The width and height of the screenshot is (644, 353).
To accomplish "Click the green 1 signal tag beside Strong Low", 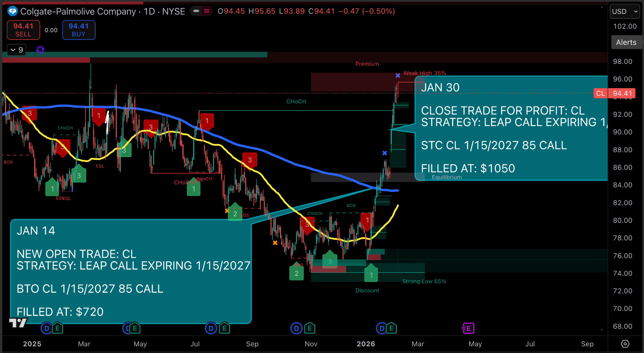I will tap(371, 273).
